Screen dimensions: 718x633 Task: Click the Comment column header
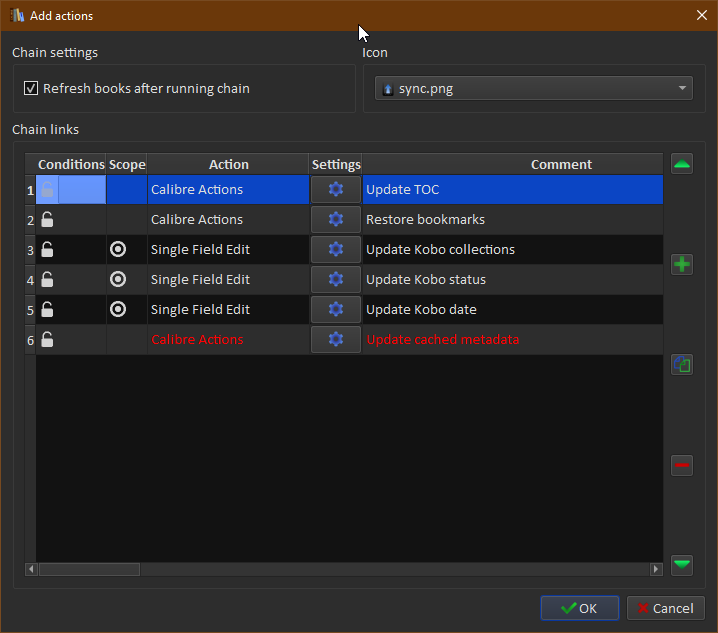561,165
